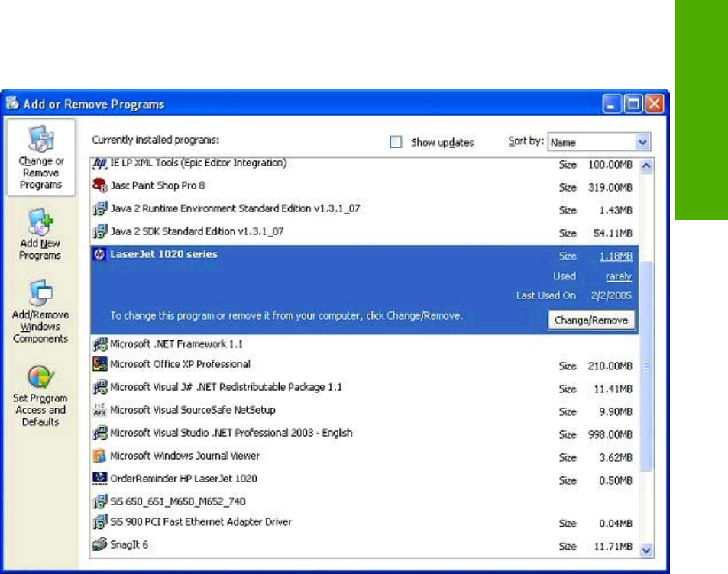Screen dimensions: 728x574
Task: Select Microsoft Visual J# .NET Redistributable Package
Action: pyautogui.click(x=364, y=388)
